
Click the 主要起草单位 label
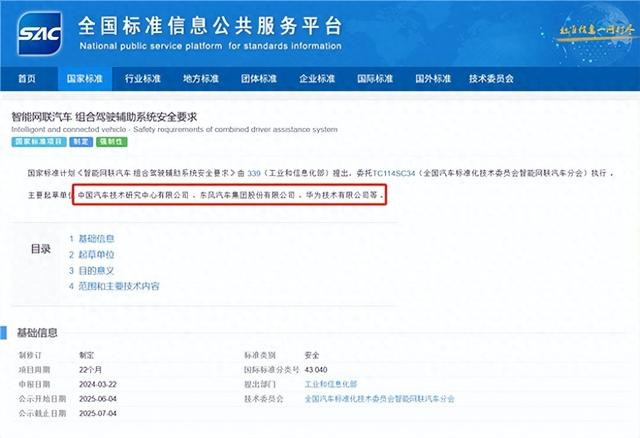(50, 196)
